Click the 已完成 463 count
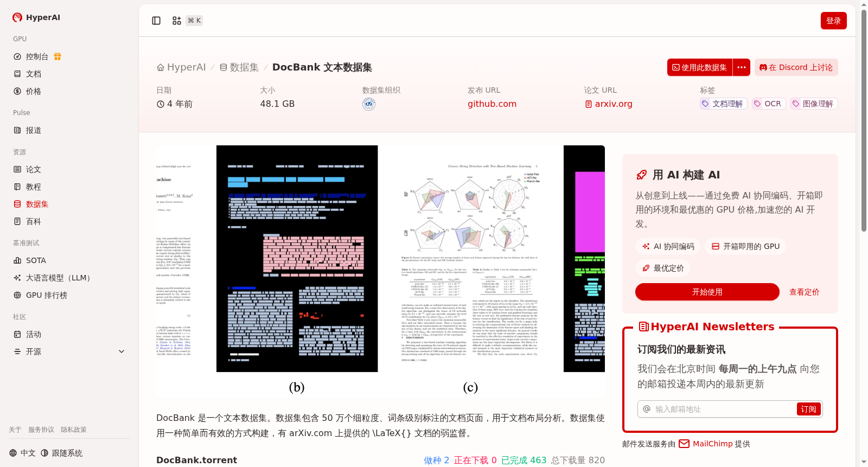868x467 pixels. point(524,460)
